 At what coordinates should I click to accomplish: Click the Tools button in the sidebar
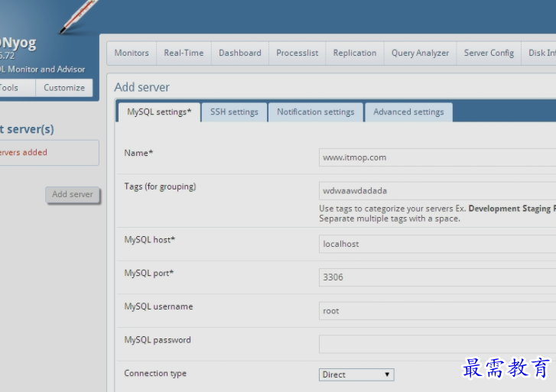(17, 88)
